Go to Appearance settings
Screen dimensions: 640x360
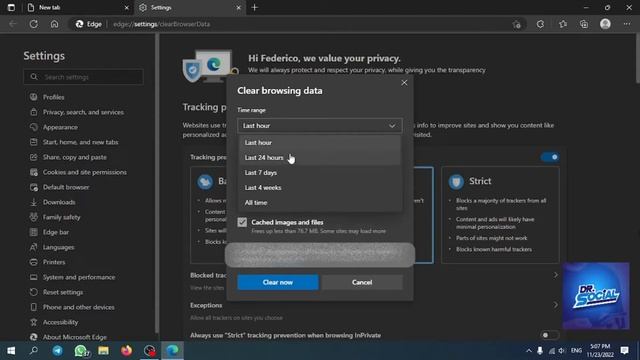[x=60, y=127]
